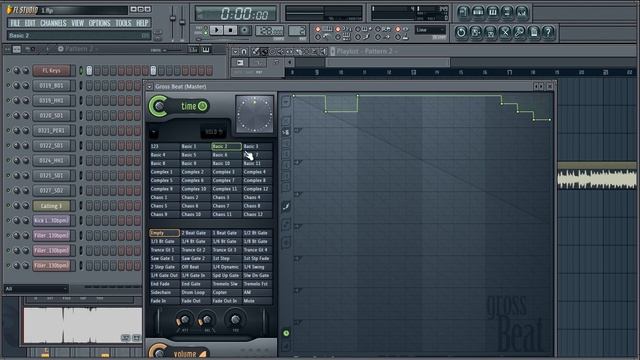Click the help question mark icon
The height and width of the screenshot is (360, 640).
549,32
